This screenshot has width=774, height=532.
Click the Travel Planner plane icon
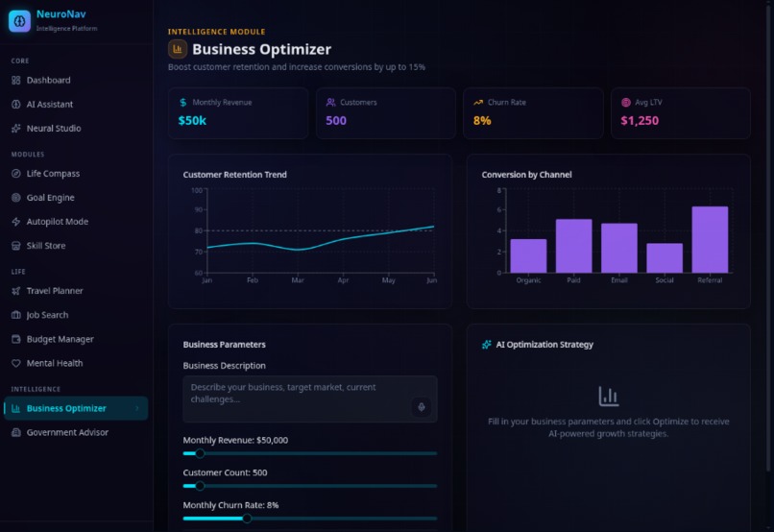point(15,291)
